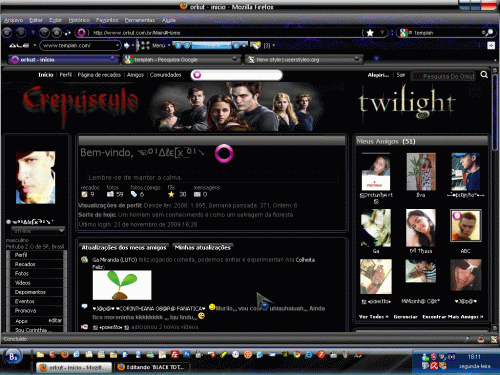Open the Favoritos menu
The height and width of the screenshot is (375, 500).
pyautogui.click(x=107, y=20)
